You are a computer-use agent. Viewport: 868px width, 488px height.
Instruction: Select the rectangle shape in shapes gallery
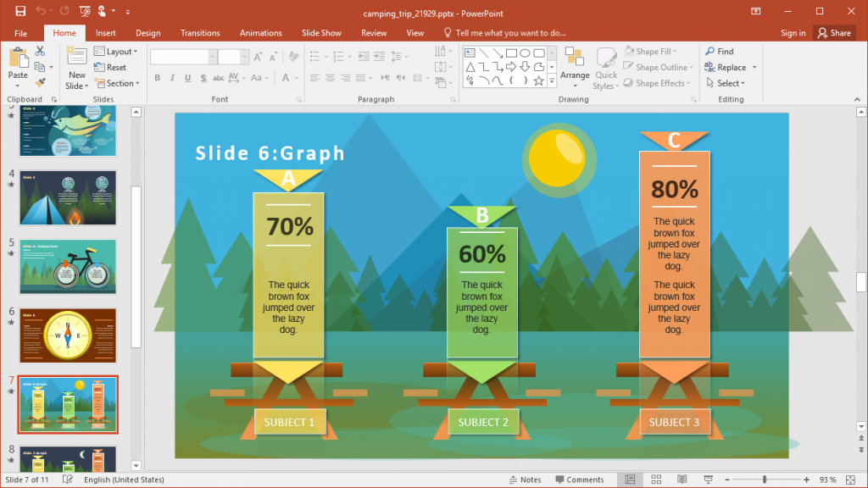click(512, 52)
